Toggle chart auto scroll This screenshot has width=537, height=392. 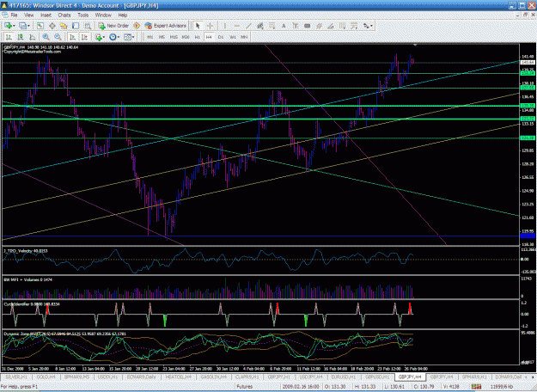[72, 37]
